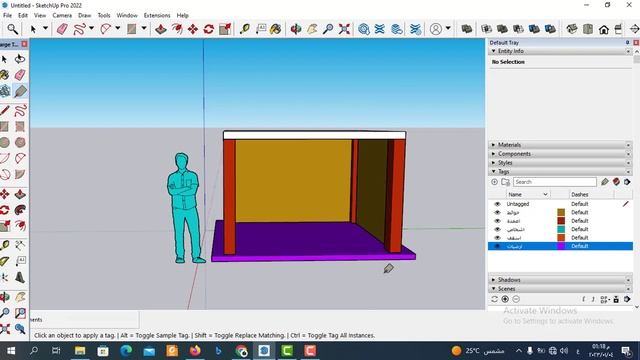The width and height of the screenshot is (640, 360).
Task: Select the Text label tool in top toolbar
Action: (x=261, y=29)
